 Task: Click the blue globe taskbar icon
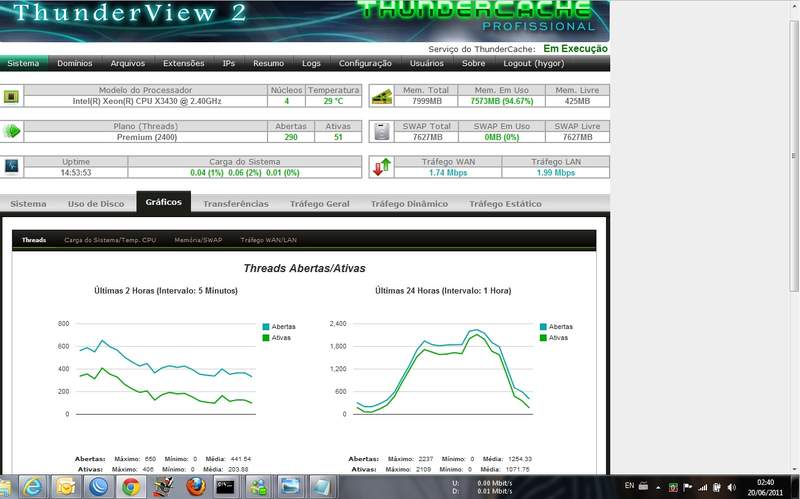pos(98,487)
